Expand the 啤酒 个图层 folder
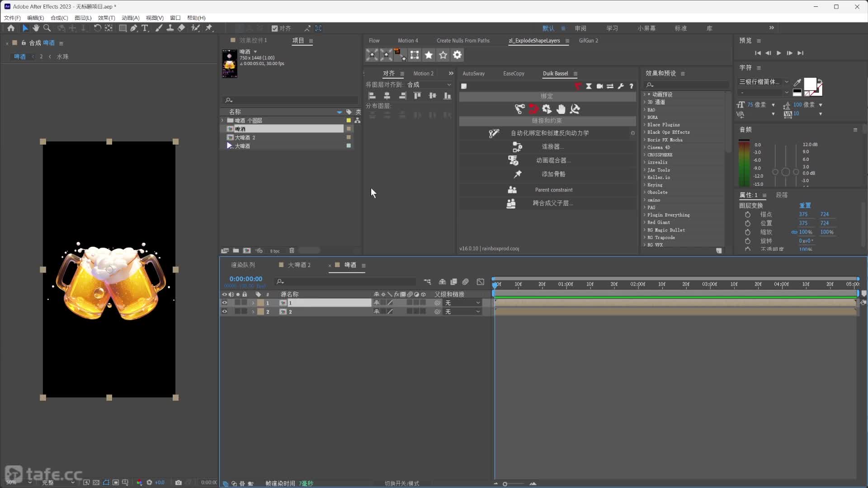868x488 pixels. pos(222,121)
